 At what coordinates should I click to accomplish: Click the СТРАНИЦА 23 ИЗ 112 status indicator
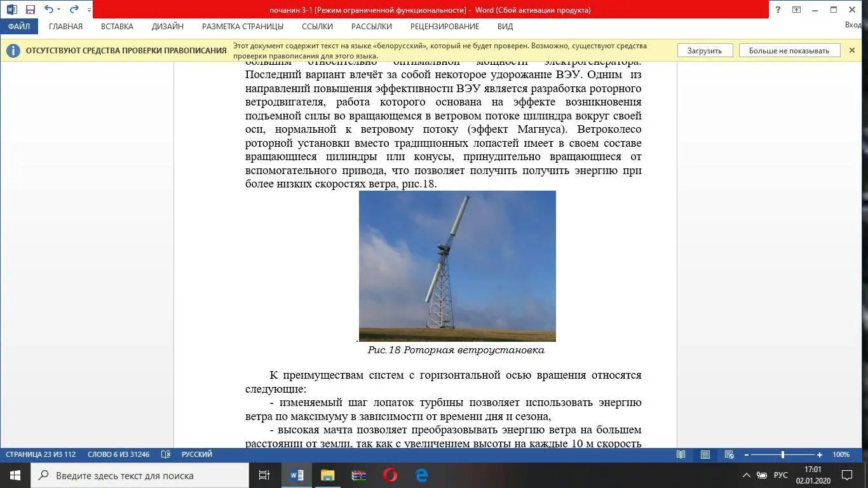pos(41,455)
